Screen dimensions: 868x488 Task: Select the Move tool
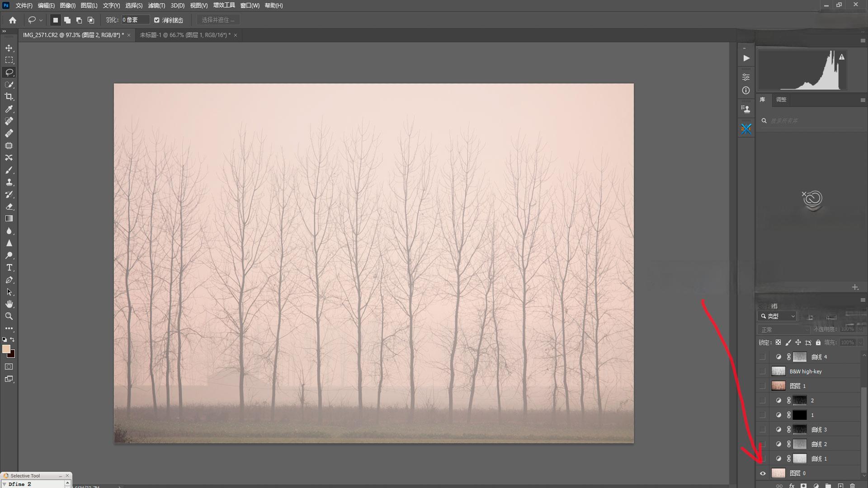(x=9, y=48)
